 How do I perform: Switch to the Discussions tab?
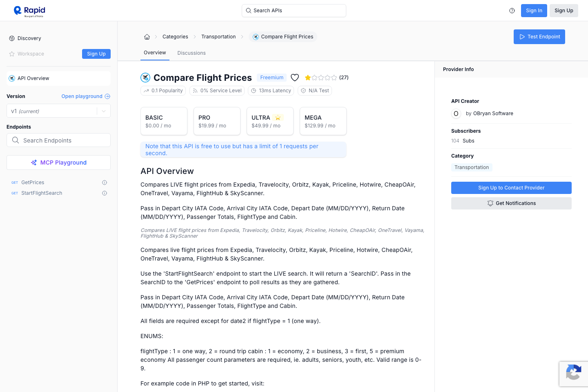(x=192, y=53)
